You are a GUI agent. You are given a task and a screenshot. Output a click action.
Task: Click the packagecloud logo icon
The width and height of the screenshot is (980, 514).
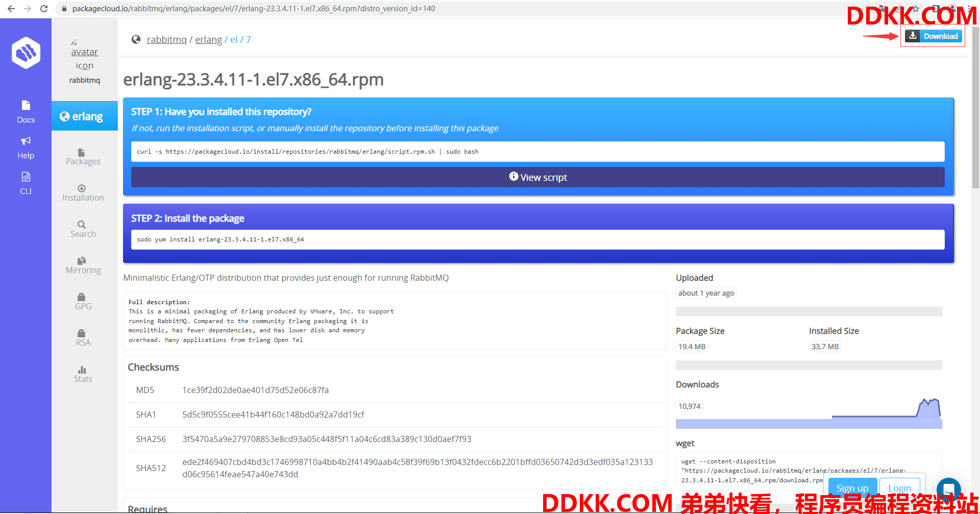coord(26,53)
